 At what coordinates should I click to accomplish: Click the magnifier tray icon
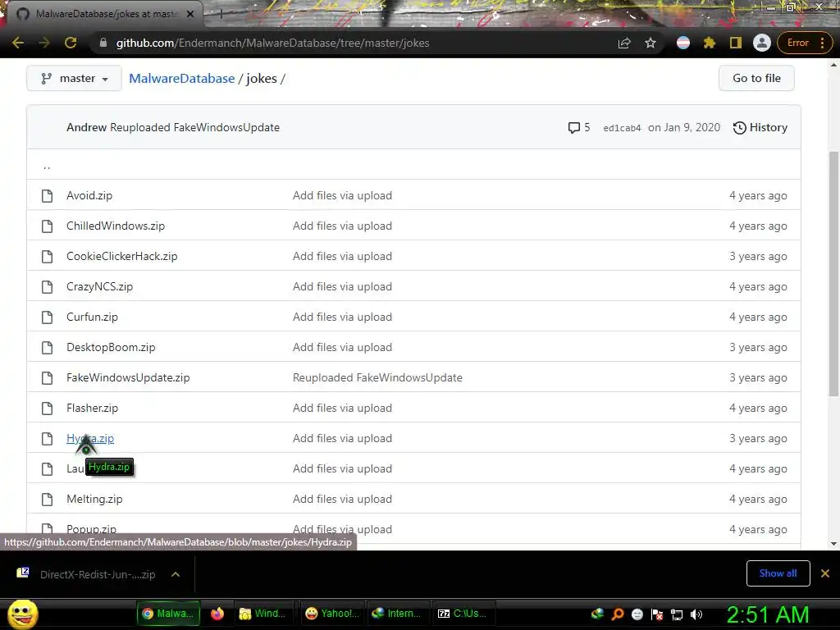pos(617,614)
